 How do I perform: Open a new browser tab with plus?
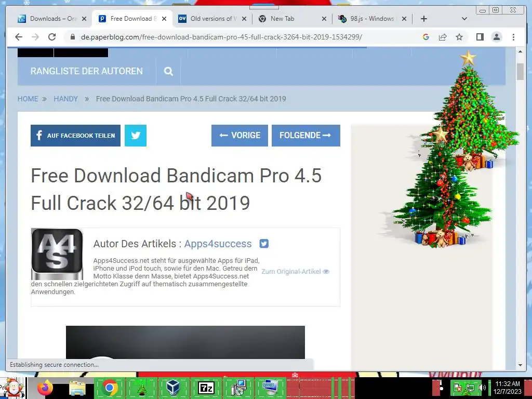[x=424, y=19]
